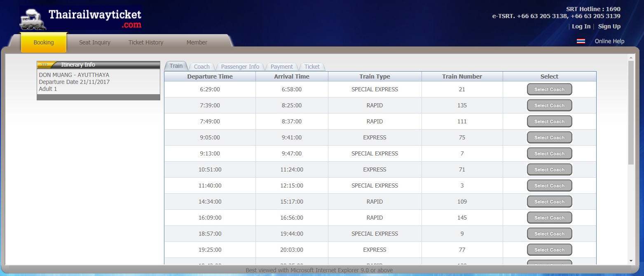Select Coach for train number 77
The height and width of the screenshot is (276, 644).
(549, 250)
